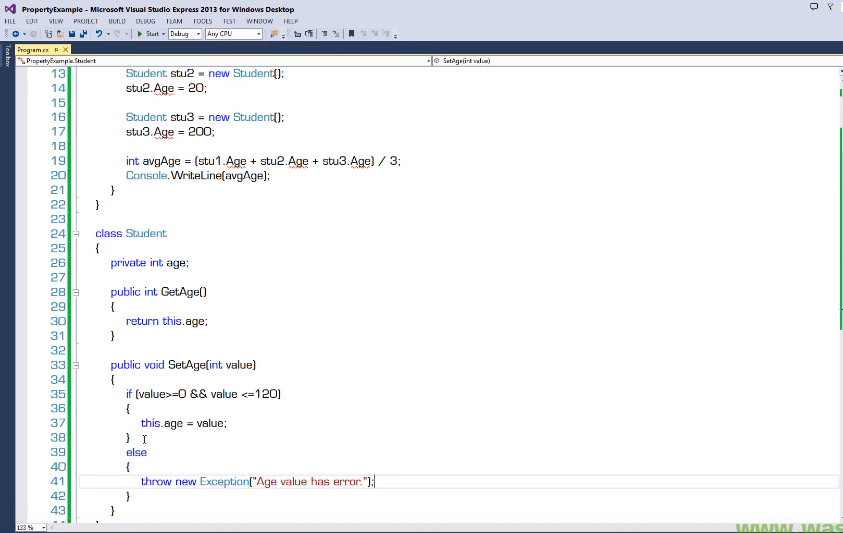Open the TEST menu
The height and width of the screenshot is (533, 843).
[230, 22]
